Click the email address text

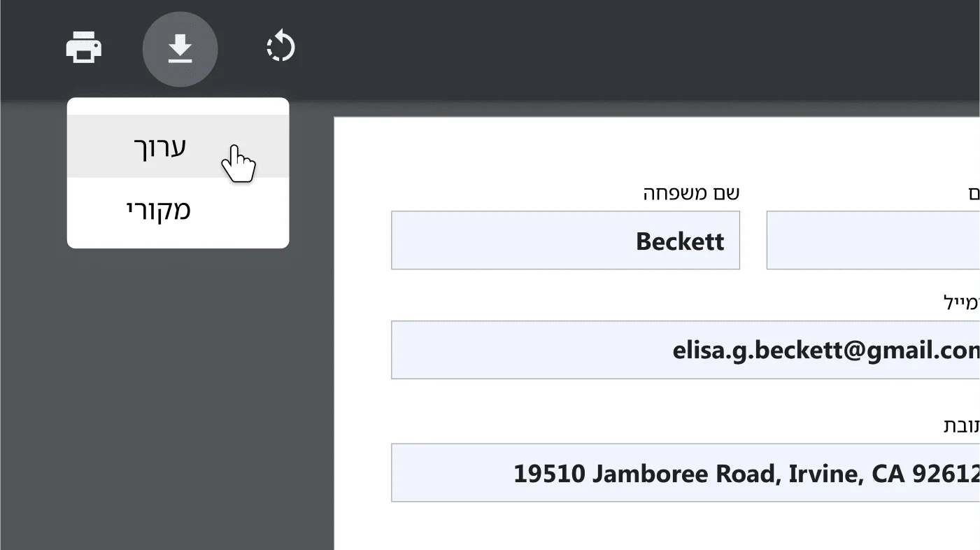[825, 350]
